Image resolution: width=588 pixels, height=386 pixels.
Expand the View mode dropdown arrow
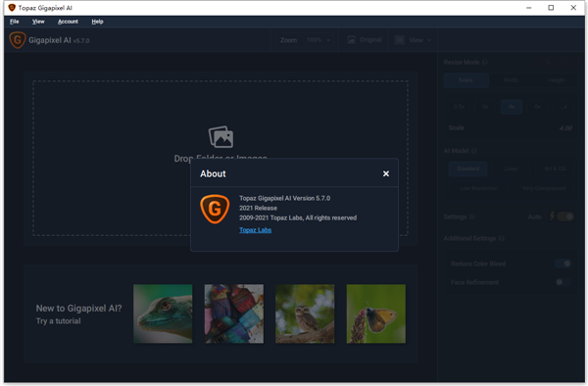429,40
